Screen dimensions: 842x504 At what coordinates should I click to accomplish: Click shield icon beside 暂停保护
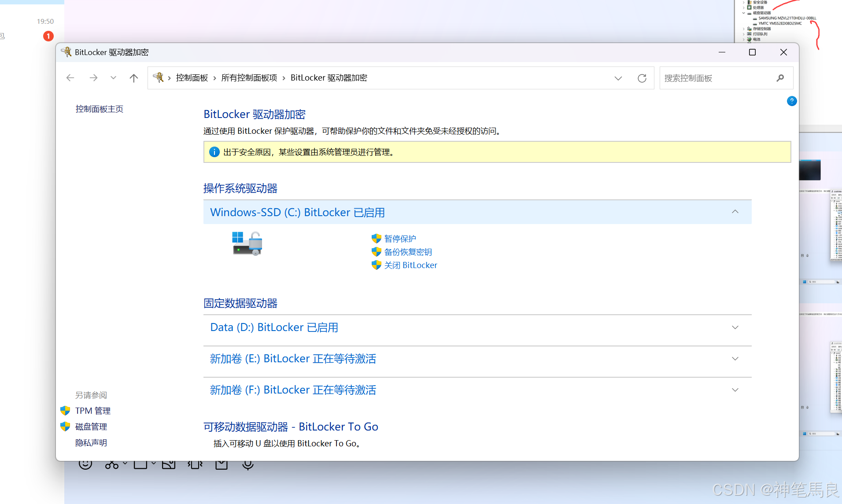[x=376, y=239]
